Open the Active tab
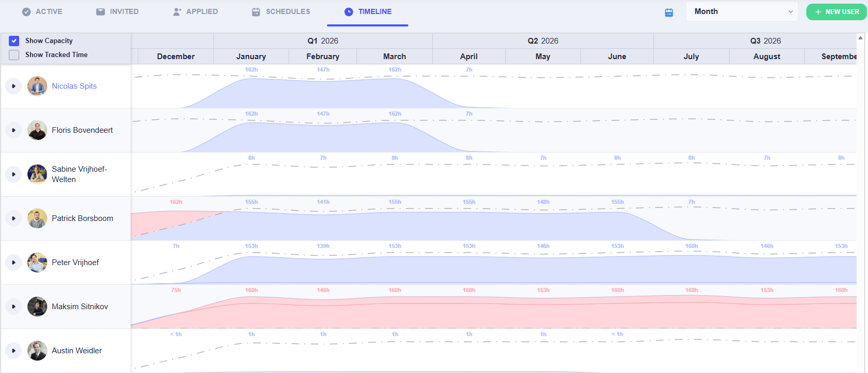This screenshot has width=868, height=373. click(42, 11)
